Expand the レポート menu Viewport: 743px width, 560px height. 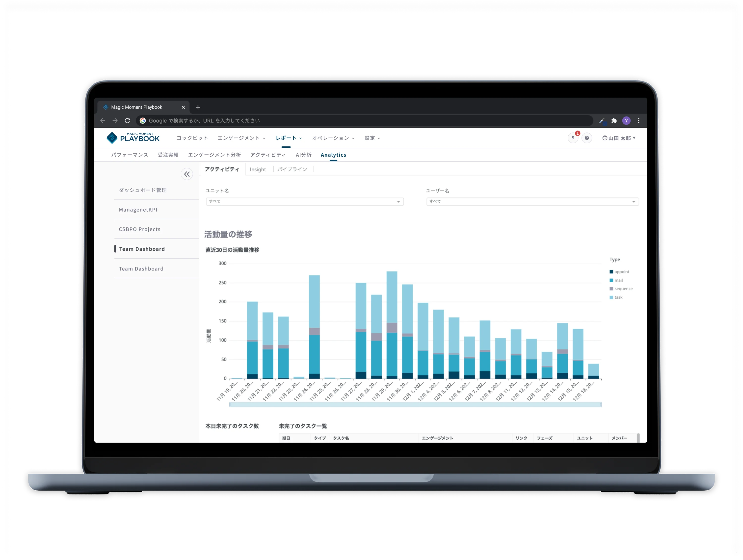(289, 138)
